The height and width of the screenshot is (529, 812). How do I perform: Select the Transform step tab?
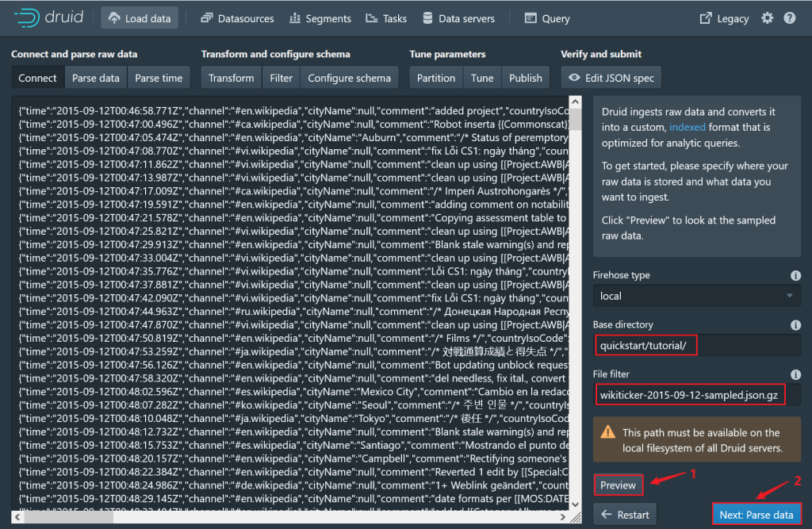231,78
